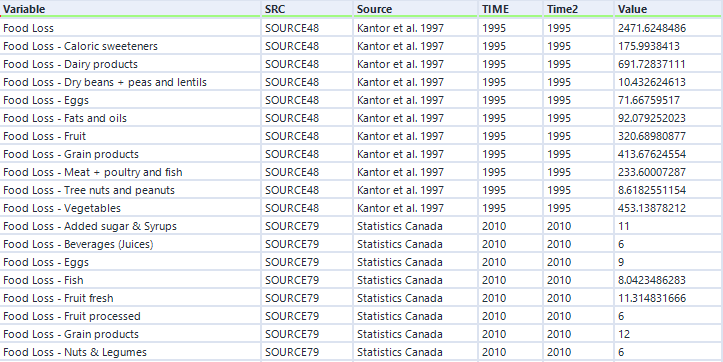This screenshot has height=362, width=723.
Task: Click the Food Loss - Dairy products row
Action: [362, 64]
